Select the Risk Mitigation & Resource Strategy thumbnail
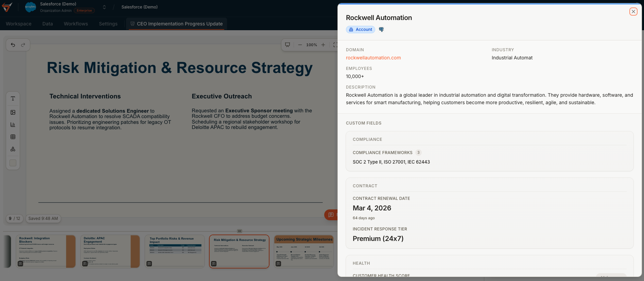Screen dimensions: 644x281 [x=239, y=251]
